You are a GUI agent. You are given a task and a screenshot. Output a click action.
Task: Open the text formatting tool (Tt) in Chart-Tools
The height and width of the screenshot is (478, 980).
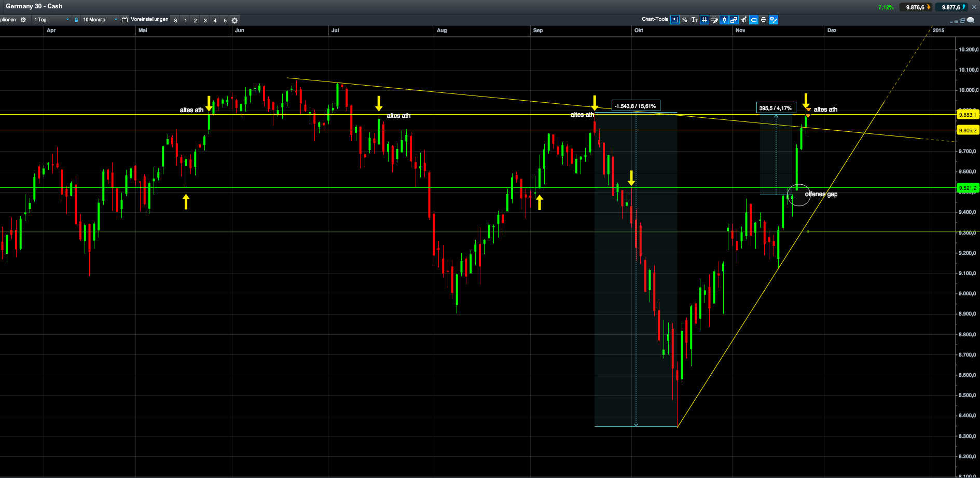(x=695, y=20)
